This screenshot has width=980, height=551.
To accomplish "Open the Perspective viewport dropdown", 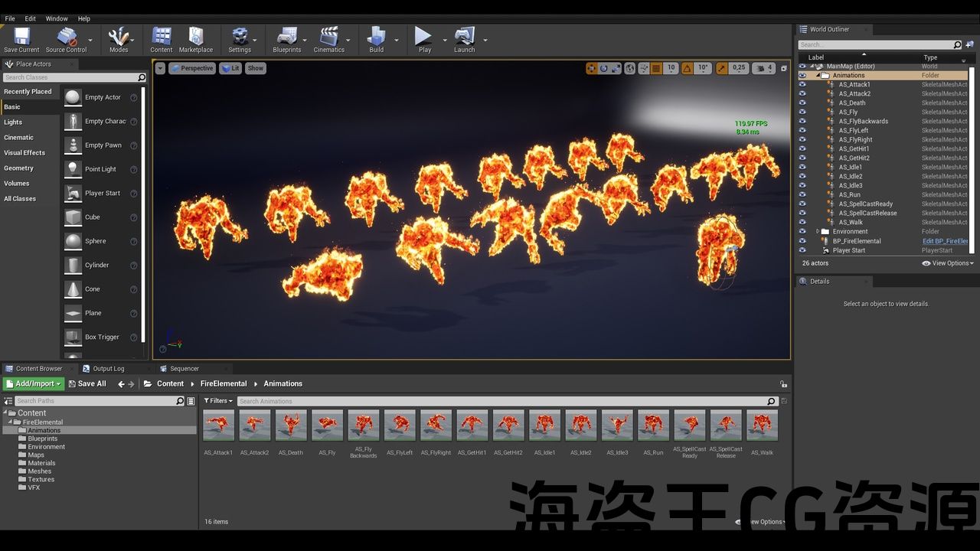I will tap(191, 68).
